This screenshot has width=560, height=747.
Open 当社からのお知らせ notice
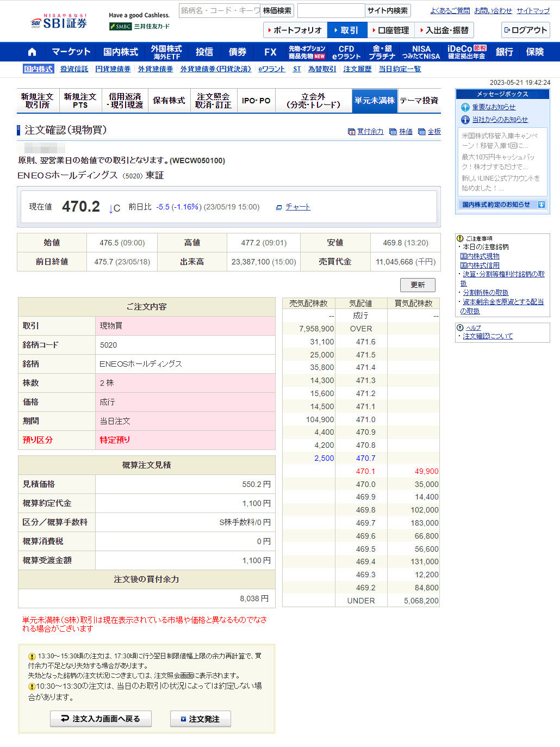coord(499,120)
